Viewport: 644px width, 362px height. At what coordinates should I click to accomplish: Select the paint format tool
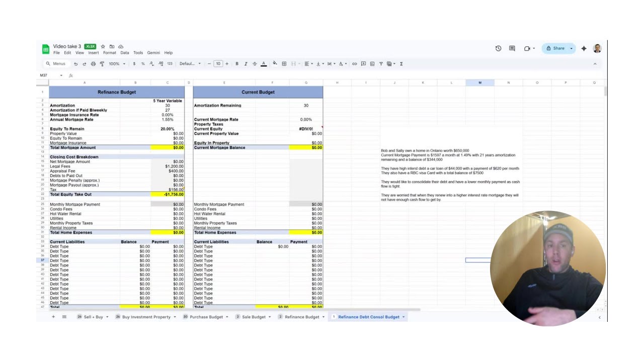click(102, 64)
